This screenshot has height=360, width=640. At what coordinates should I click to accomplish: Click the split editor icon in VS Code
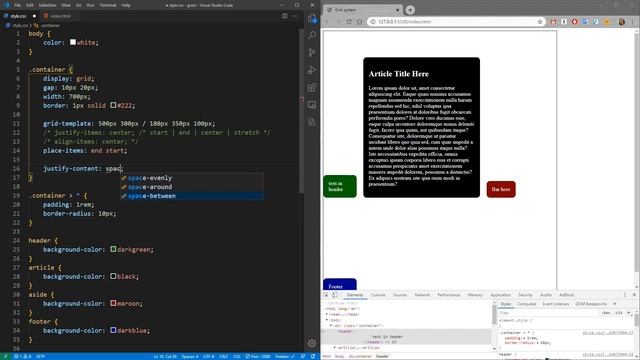[284, 16]
